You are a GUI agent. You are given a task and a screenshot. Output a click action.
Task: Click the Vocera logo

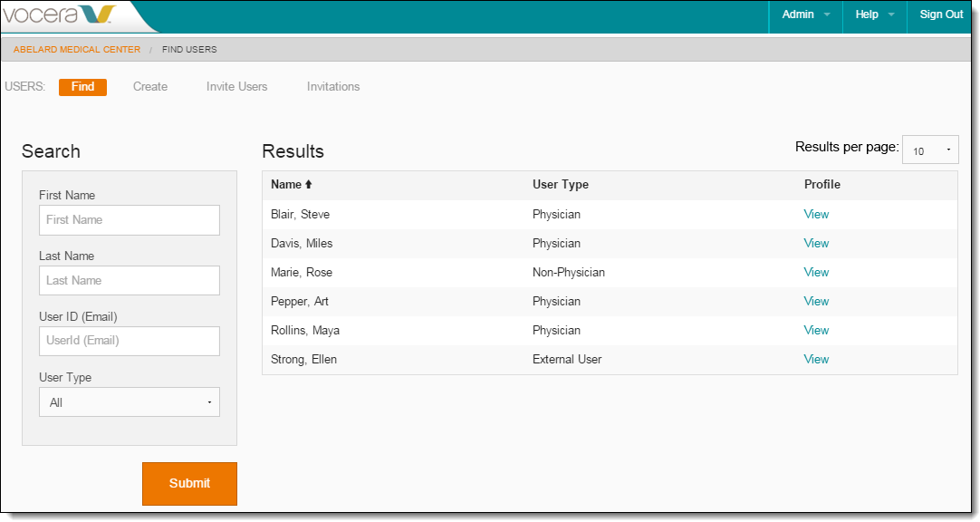pos(60,15)
